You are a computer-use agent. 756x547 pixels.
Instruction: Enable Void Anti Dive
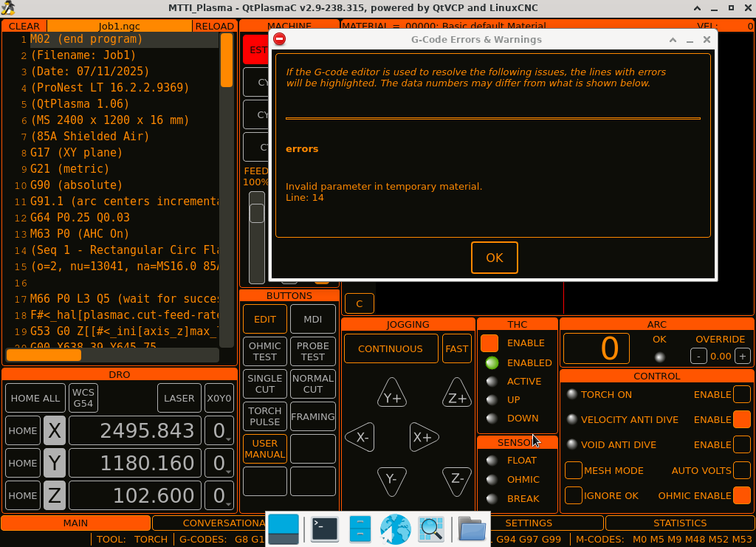(742, 444)
